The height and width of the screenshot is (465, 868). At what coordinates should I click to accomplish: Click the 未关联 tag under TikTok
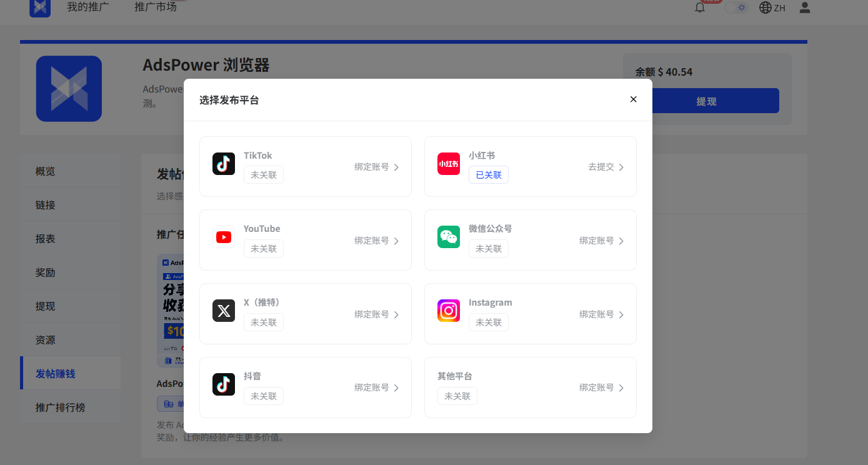coord(264,175)
